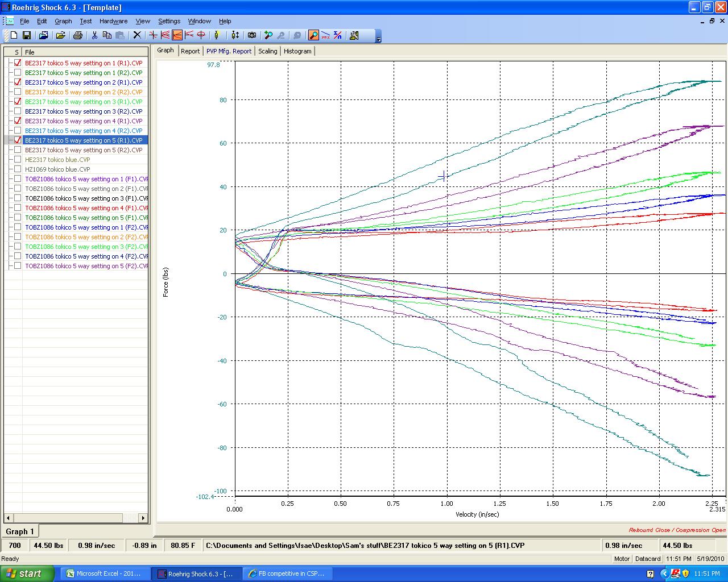The image size is (728, 582).
Task: Check the HE2317 tokico blue.CVP checkbox
Action: click(x=18, y=160)
